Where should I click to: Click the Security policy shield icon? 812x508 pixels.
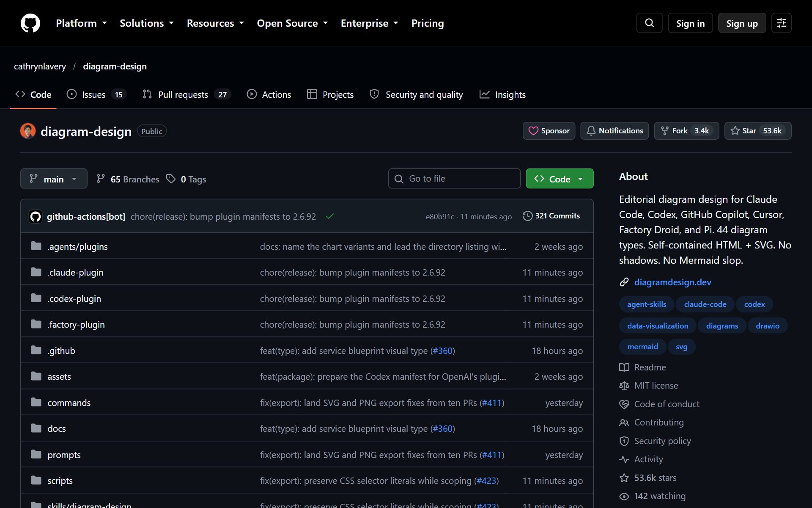tap(624, 441)
